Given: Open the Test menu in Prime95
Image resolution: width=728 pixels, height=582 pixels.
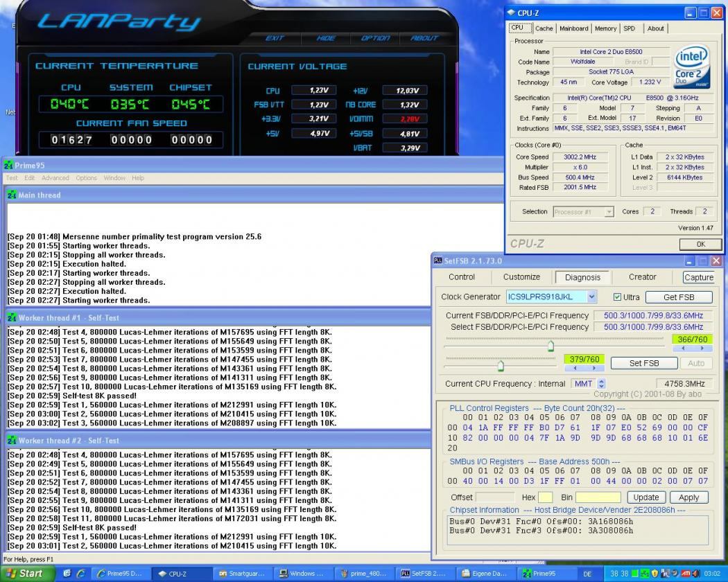Looking at the screenshot, I should pyautogui.click(x=12, y=178).
